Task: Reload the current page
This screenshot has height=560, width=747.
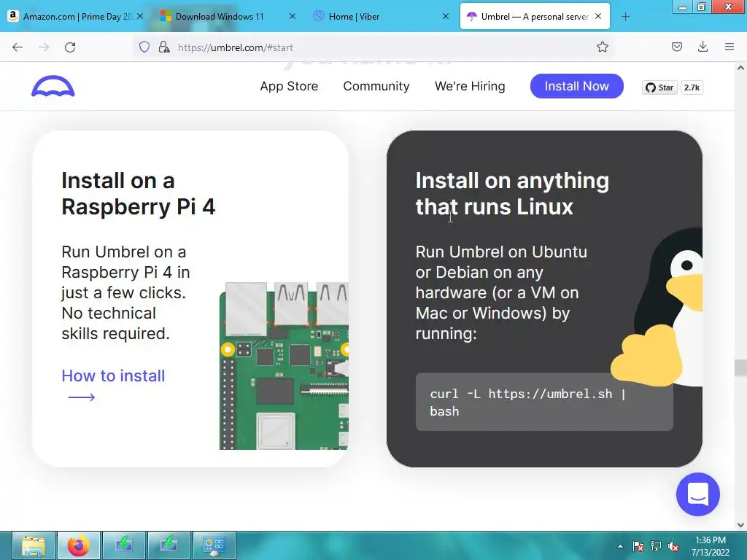Action: [70, 47]
